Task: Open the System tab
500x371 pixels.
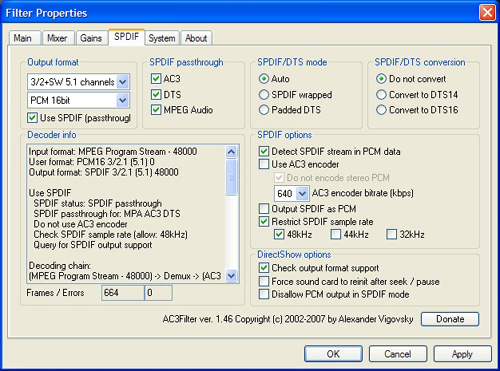Action: pos(162,38)
